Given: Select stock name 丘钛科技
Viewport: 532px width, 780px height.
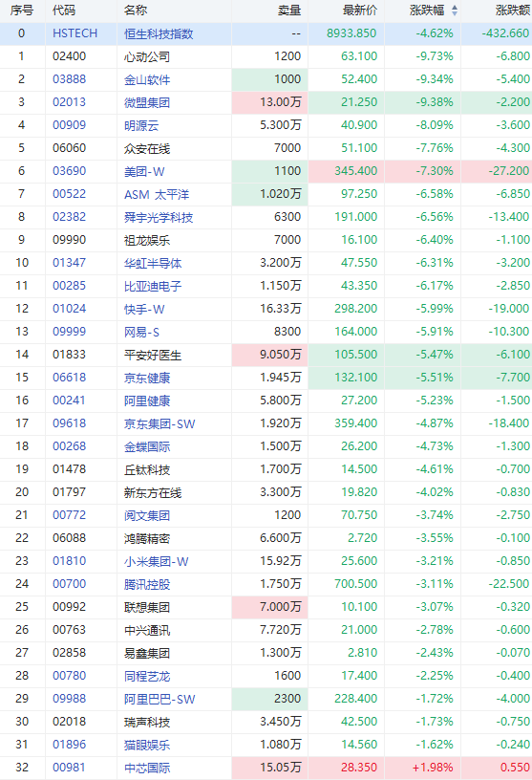Looking at the screenshot, I should (x=147, y=469).
